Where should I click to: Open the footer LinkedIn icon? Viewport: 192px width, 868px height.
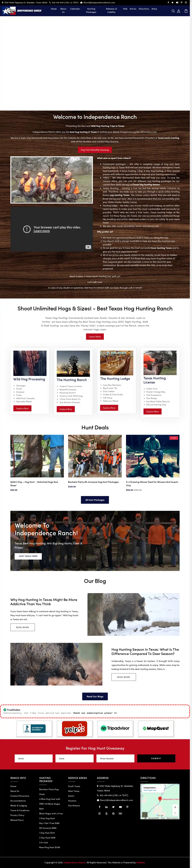coord(106,807)
